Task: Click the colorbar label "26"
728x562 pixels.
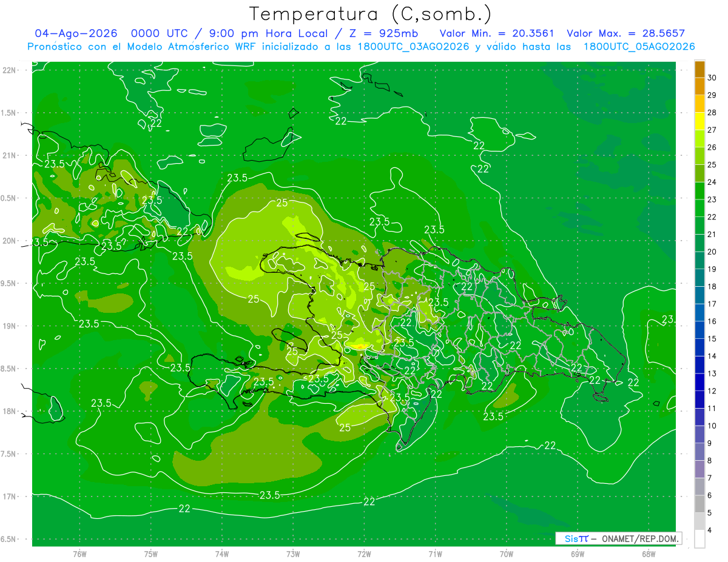Action: 712,147
